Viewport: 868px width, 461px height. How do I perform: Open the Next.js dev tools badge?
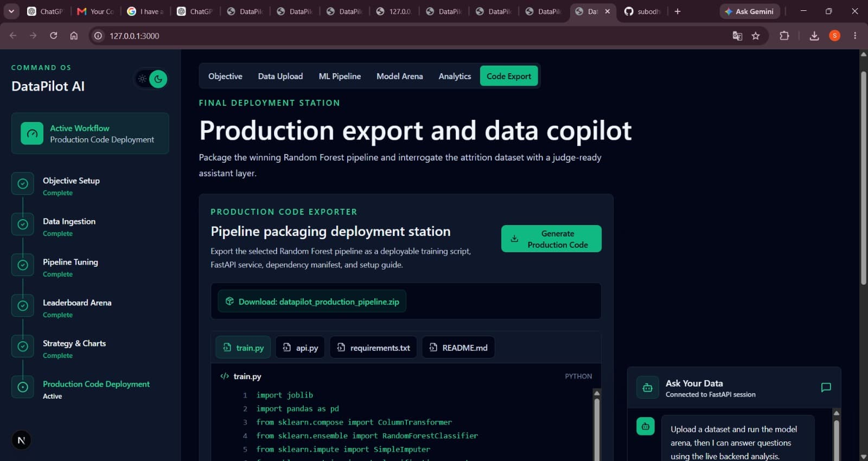coord(21,440)
